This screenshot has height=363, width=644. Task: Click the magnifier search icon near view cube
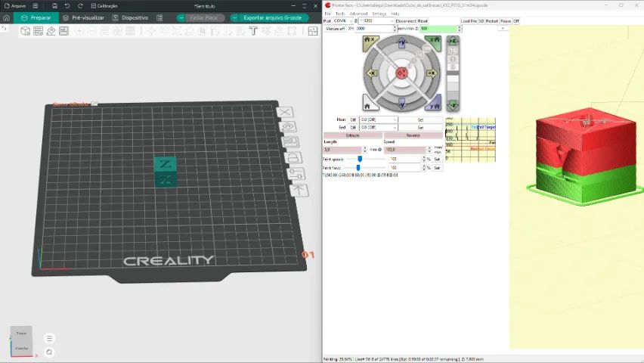click(x=49, y=352)
